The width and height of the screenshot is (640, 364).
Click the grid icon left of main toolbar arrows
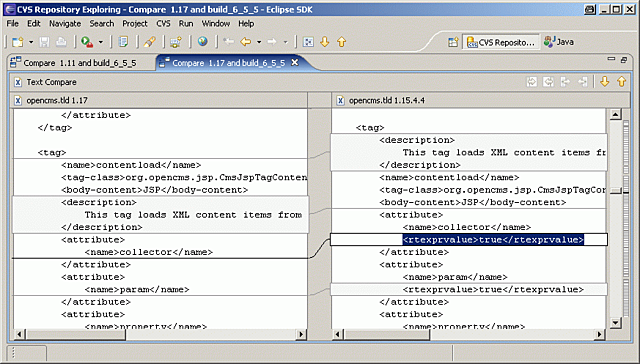click(x=308, y=42)
